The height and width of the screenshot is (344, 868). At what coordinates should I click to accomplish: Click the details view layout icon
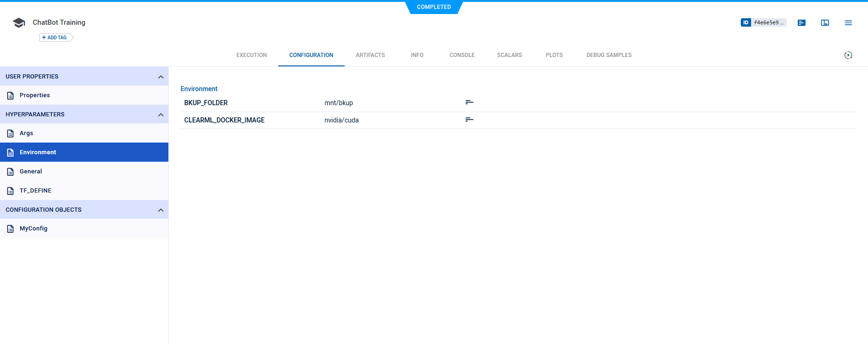click(825, 23)
